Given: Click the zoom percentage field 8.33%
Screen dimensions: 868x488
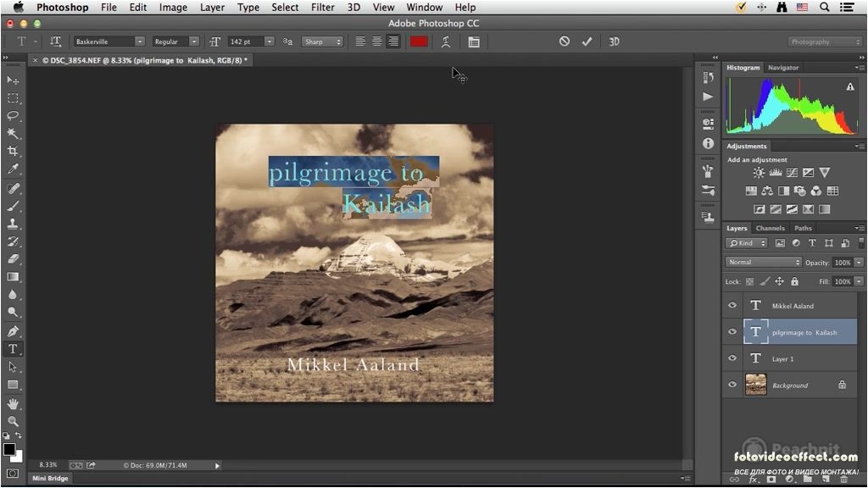Looking at the screenshot, I should point(48,465).
